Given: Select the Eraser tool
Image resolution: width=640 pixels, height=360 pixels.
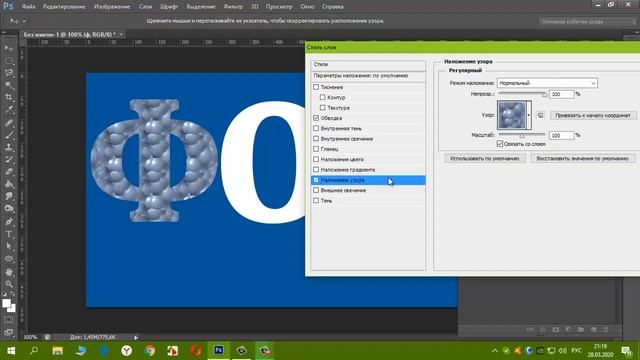Looking at the screenshot, I should pos(9,172).
